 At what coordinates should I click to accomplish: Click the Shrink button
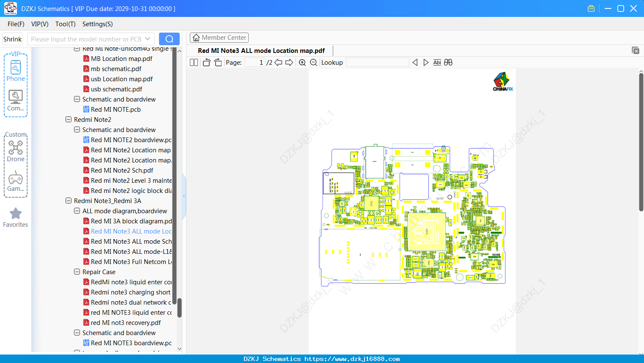[13, 39]
